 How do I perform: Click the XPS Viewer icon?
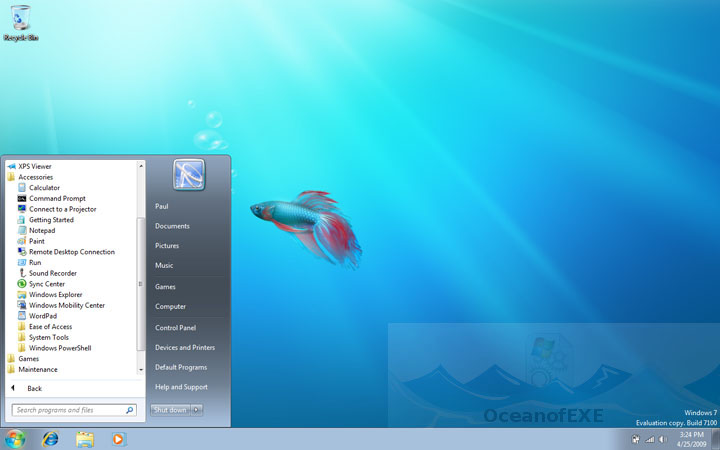tap(11, 166)
